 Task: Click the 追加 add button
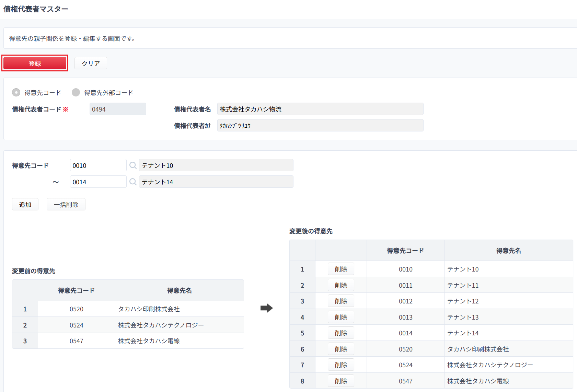[25, 204]
